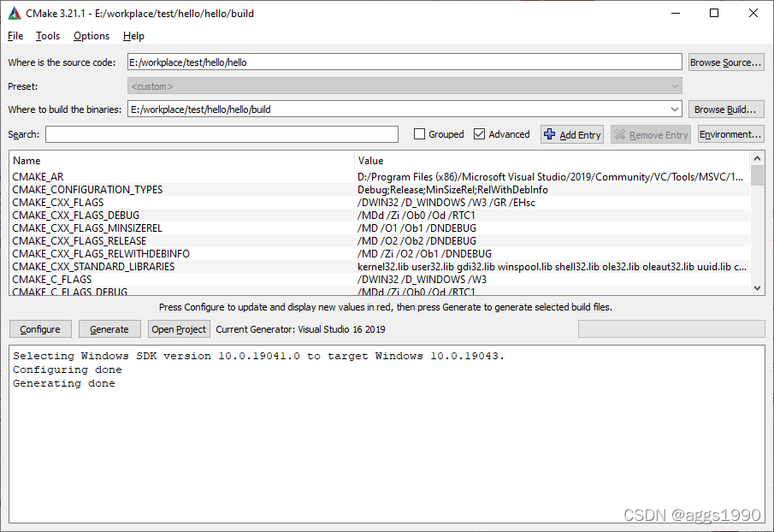Image resolution: width=774 pixels, height=532 pixels.
Task: Click the Browse Source button
Action: (x=726, y=62)
